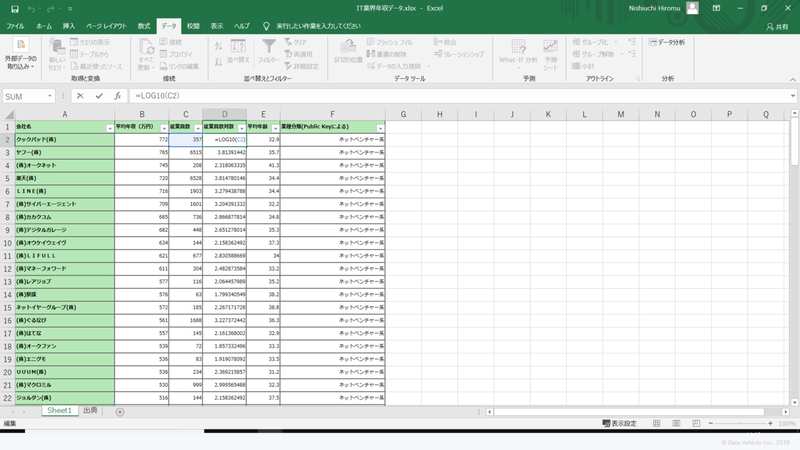This screenshot has width=800, height=450.
Task: Switch to the 挿入 ribbon tab
Action: (x=69, y=26)
